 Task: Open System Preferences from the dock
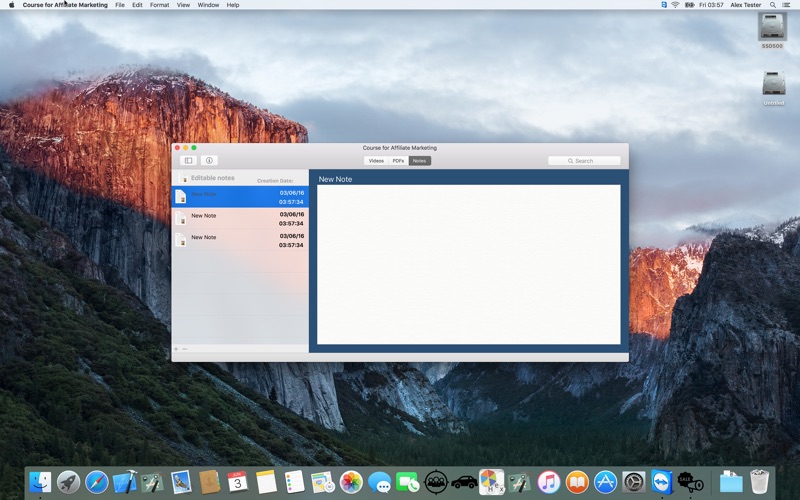[x=633, y=482]
